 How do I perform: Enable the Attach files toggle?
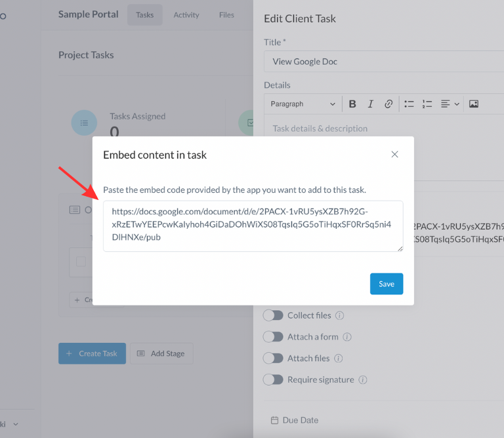click(x=273, y=359)
